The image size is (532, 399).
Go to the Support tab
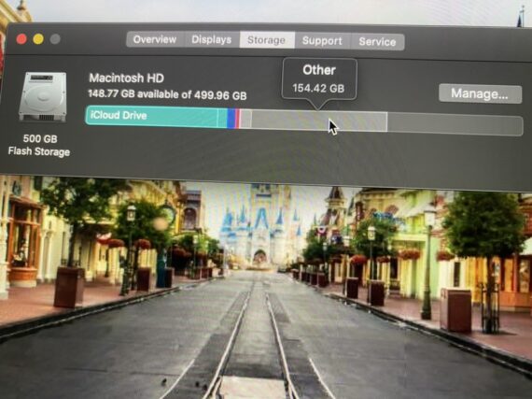pyautogui.click(x=322, y=41)
